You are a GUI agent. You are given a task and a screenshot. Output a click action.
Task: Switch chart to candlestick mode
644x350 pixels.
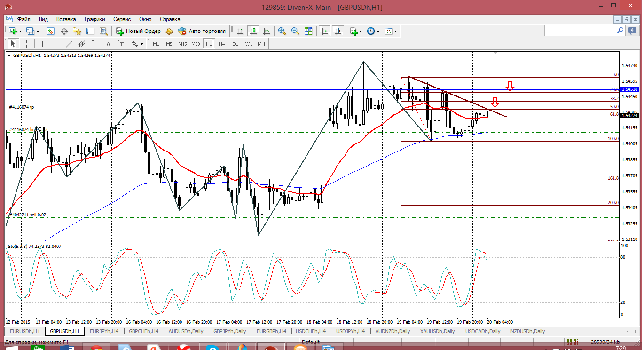pyautogui.click(x=253, y=31)
